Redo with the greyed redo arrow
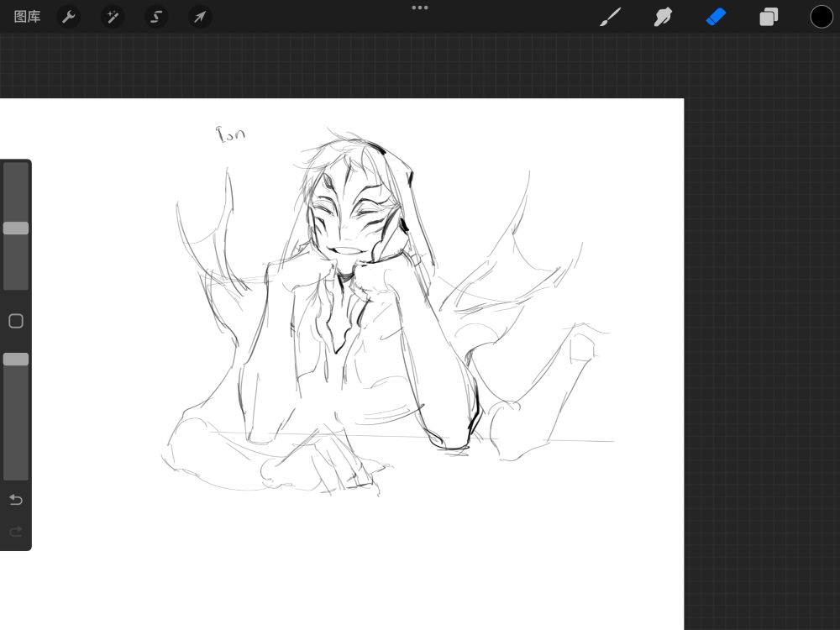This screenshot has width=840, height=630. tap(16, 532)
